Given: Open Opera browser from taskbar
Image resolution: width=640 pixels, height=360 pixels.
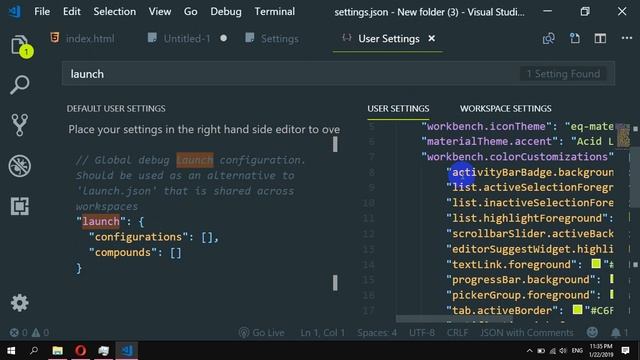Looking at the screenshot, I should click(x=80, y=351).
